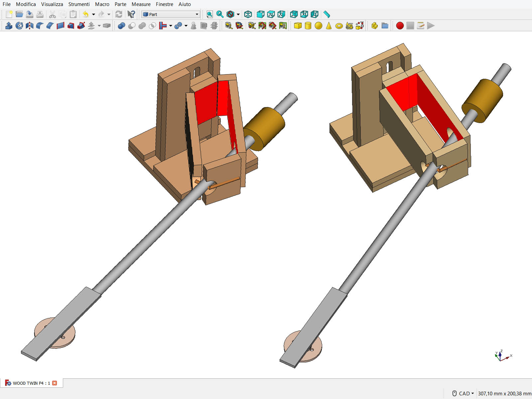This screenshot has height=399, width=532.
Task: Zoom to fit the selection
Action: [x=220, y=14]
